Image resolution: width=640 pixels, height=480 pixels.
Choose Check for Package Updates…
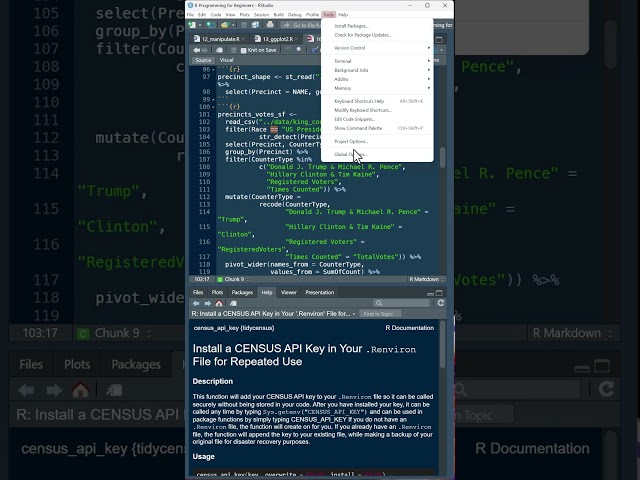pyautogui.click(x=377, y=35)
